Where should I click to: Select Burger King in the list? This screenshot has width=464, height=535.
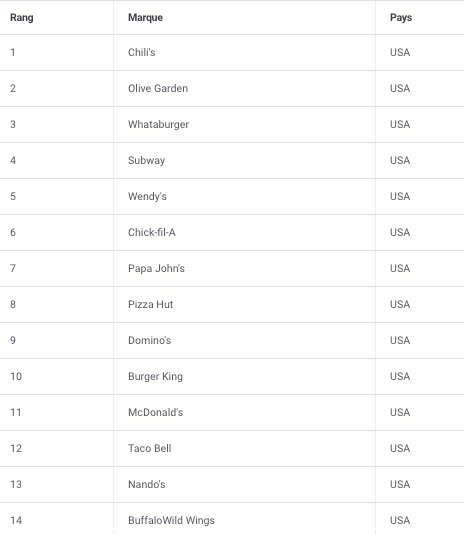point(155,376)
